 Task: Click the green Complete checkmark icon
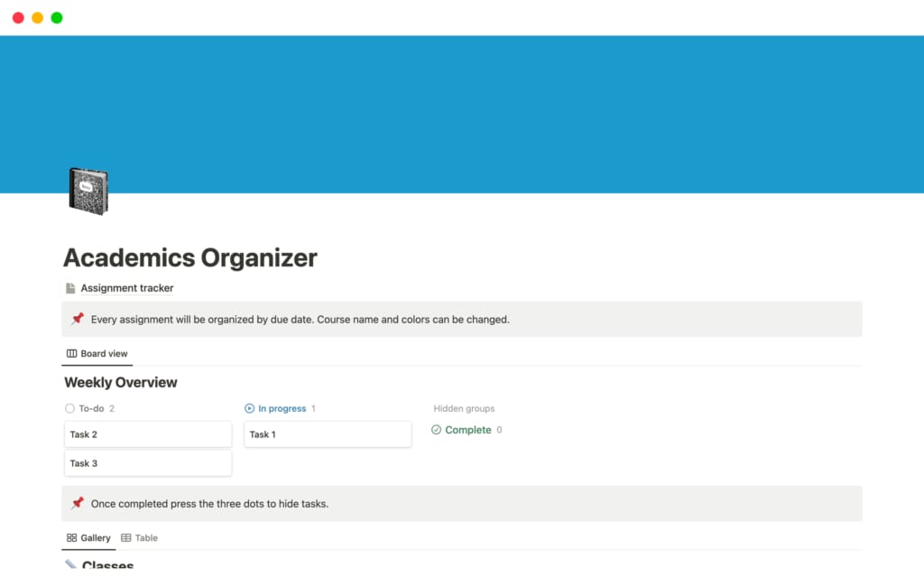click(437, 430)
